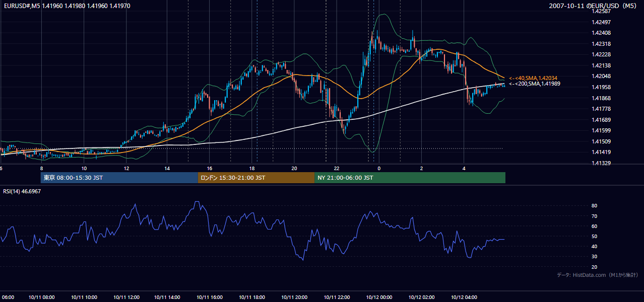Click price axis value 1.42138
The width and height of the screenshot is (644, 302).
tap(601, 65)
